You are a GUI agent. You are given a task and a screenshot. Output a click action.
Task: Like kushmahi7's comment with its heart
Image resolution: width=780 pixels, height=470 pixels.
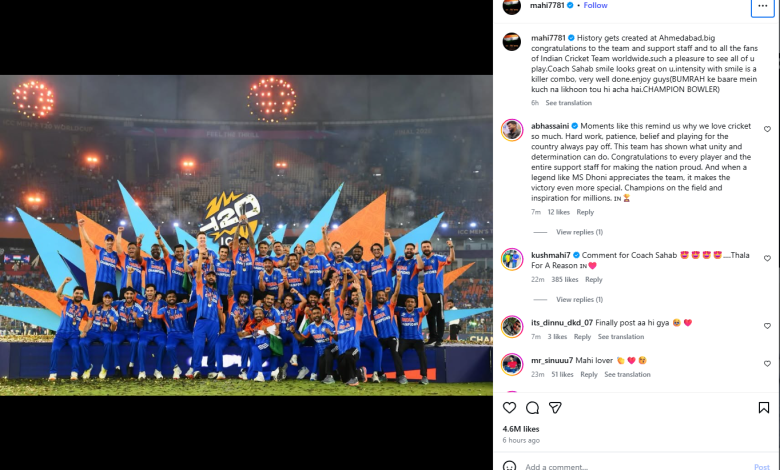[x=767, y=258]
